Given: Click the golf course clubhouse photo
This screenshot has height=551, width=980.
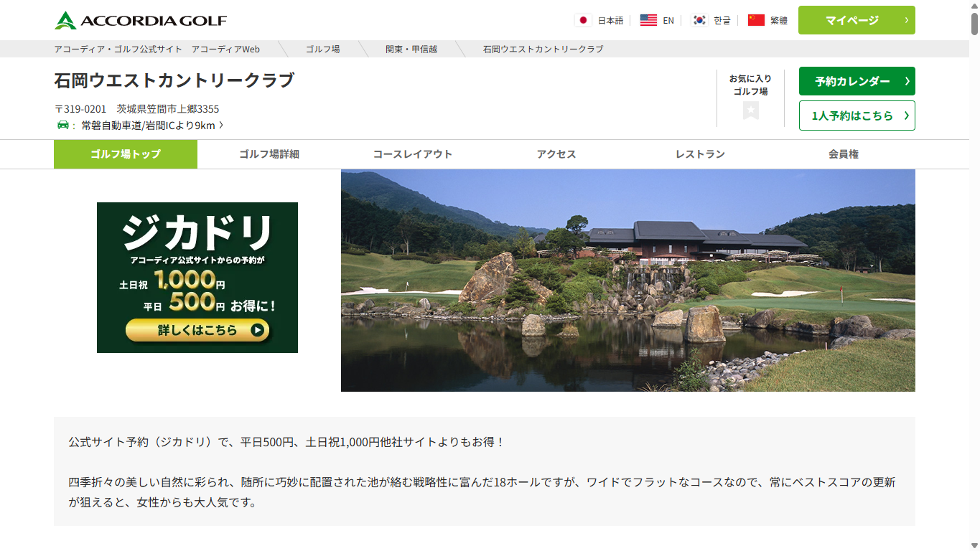Looking at the screenshot, I should point(628,281).
